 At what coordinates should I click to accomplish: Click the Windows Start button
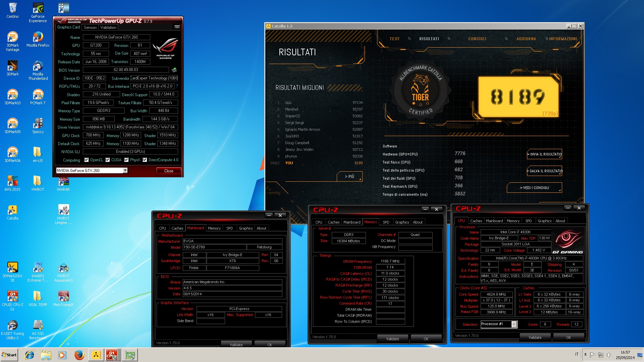click(x=9, y=355)
